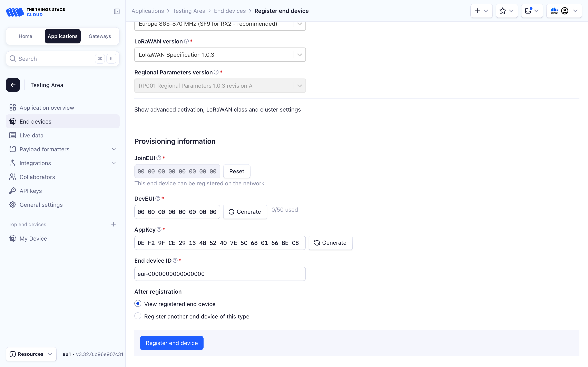
Task: Click the API keys sidebar icon
Action: [x=13, y=190]
